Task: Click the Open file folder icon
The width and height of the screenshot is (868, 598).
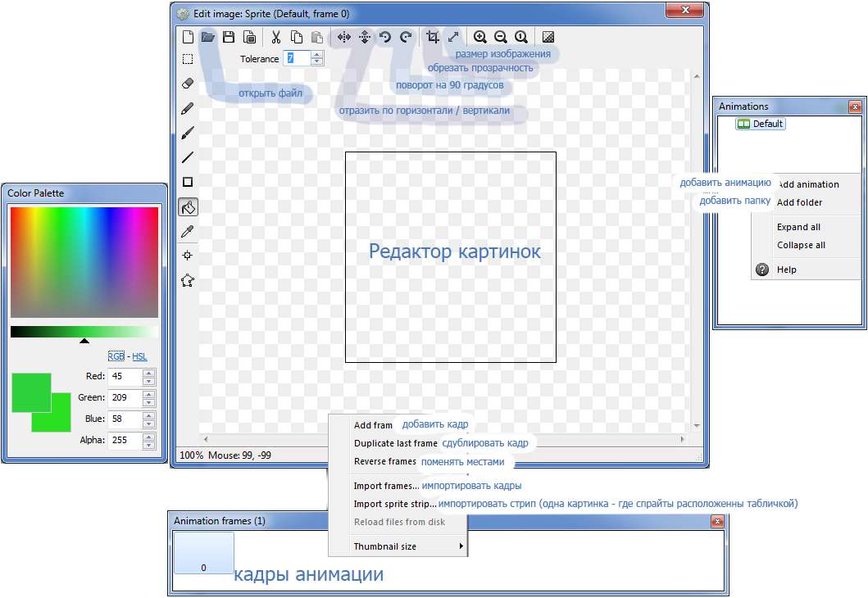Action: click(208, 37)
